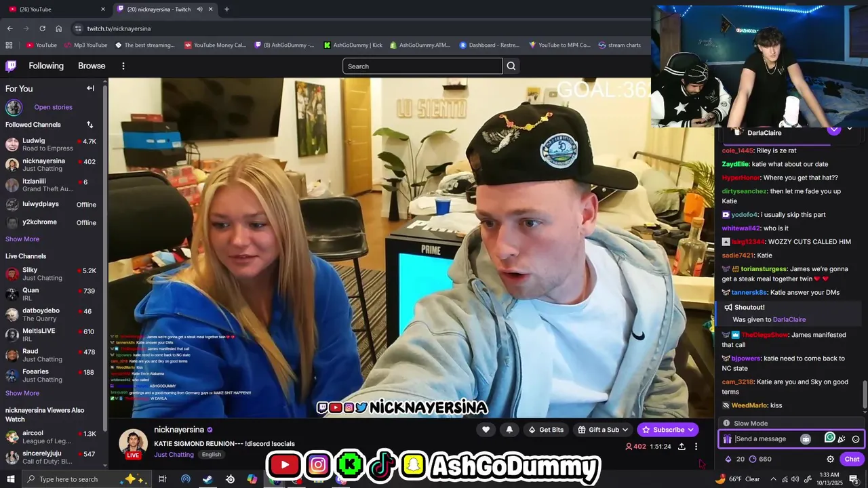Screen dimensions: 868x488
Task: Open a new browser tab
Action: pos(226,9)
